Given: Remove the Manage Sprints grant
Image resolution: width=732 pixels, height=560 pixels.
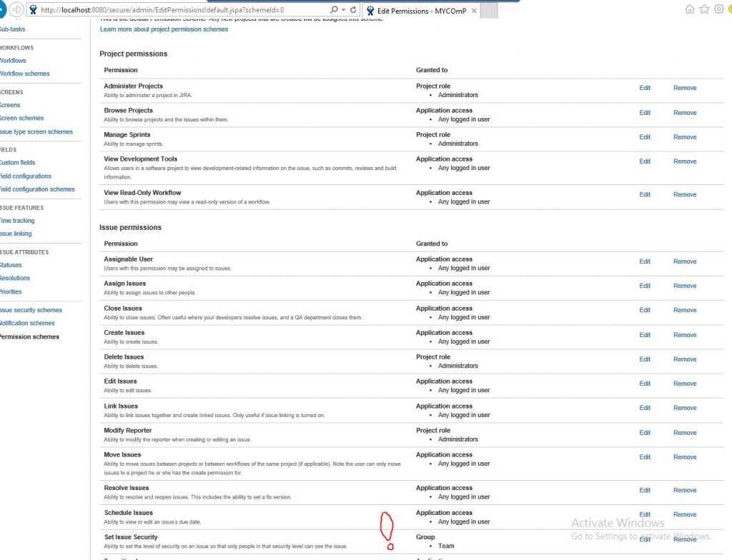Looking at the screenshot, I should [685, 136].
